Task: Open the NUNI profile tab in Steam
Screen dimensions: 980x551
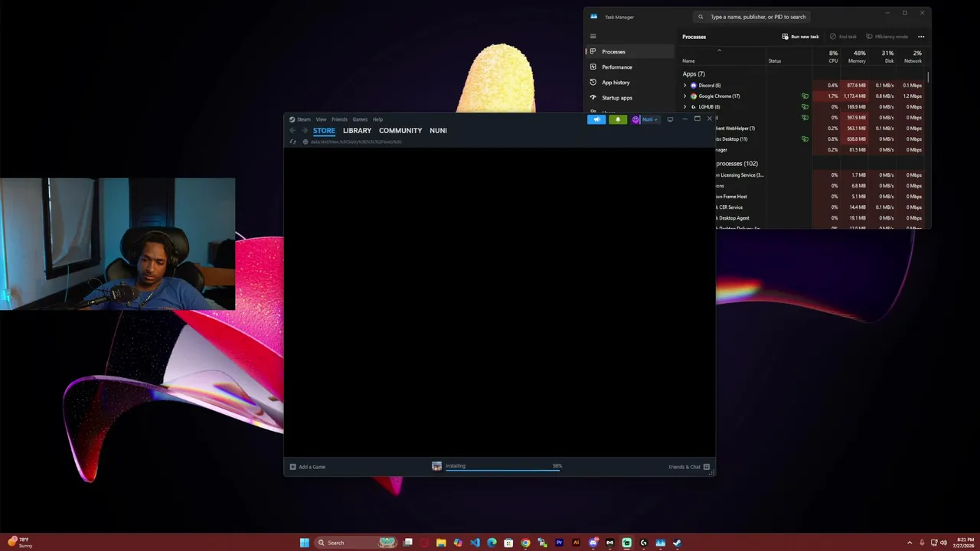Action: coord(438,131)
